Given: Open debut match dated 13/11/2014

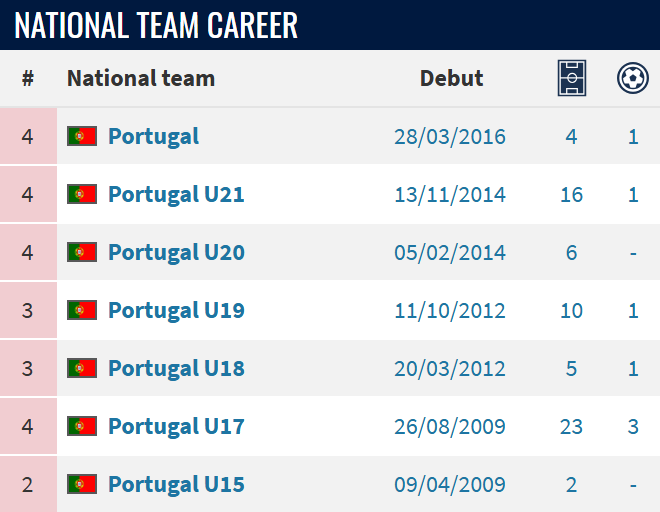Looking at the screenshot, I should point(450,194).
